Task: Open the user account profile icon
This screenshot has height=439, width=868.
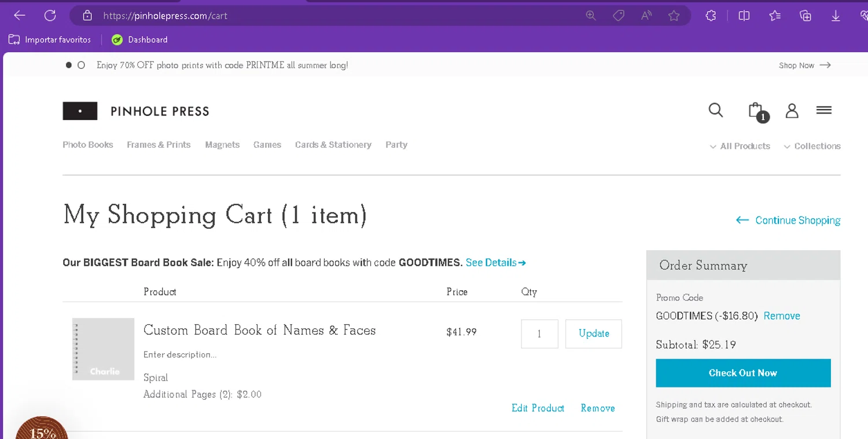Action: point(792,111)
